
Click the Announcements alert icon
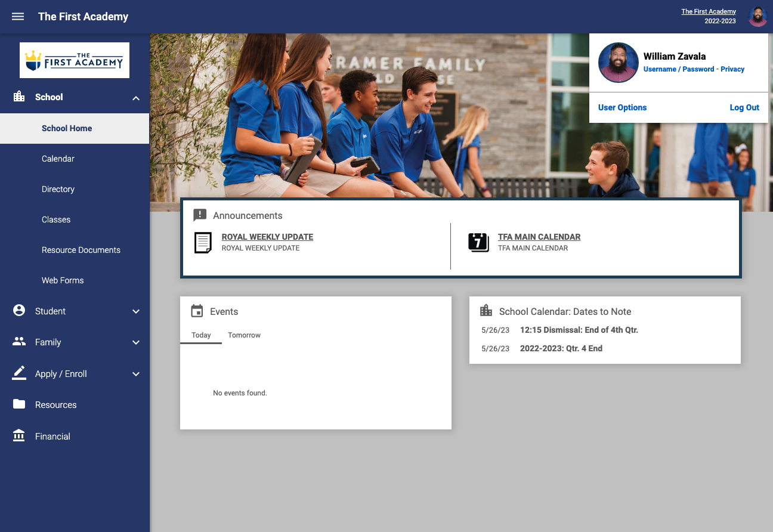(200, 215)
